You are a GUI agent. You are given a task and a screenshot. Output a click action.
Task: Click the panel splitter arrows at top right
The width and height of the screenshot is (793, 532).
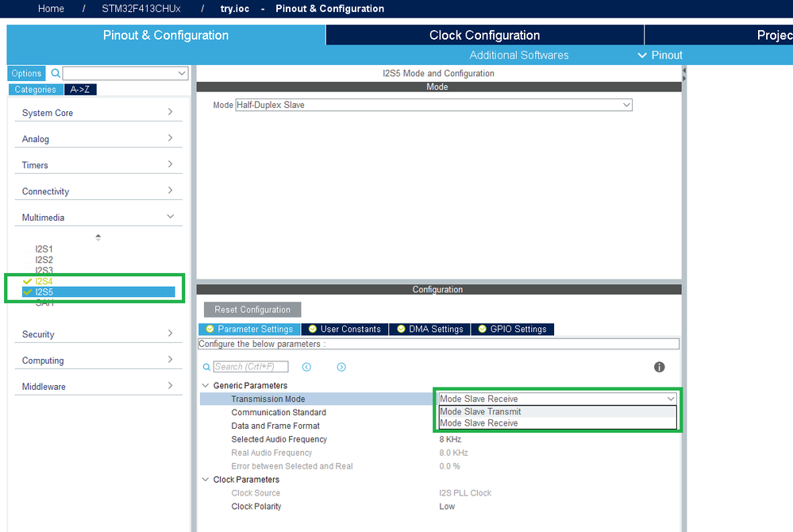click(684, 75)
